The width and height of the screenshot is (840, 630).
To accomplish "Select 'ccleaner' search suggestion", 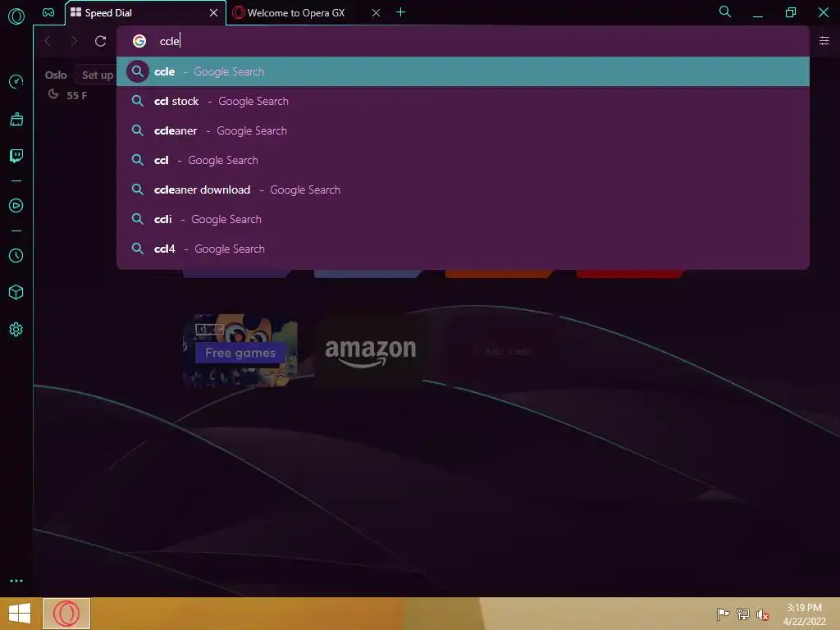I will 463,130.
